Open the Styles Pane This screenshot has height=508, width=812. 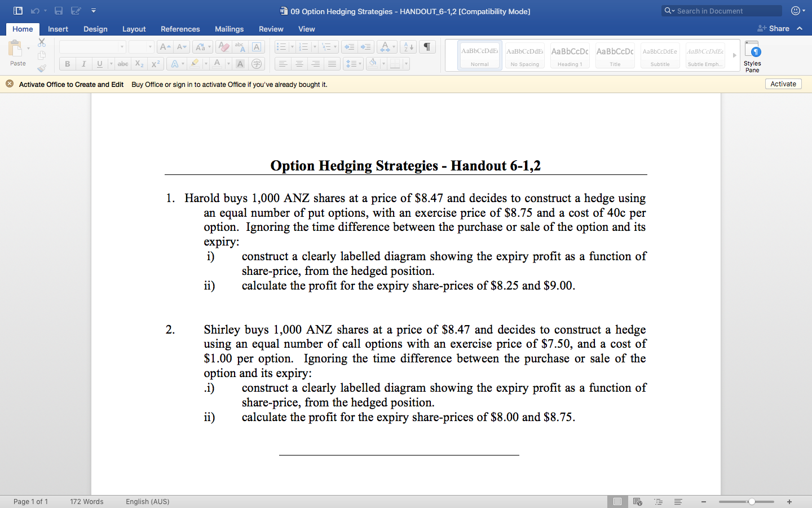point(752,56)
